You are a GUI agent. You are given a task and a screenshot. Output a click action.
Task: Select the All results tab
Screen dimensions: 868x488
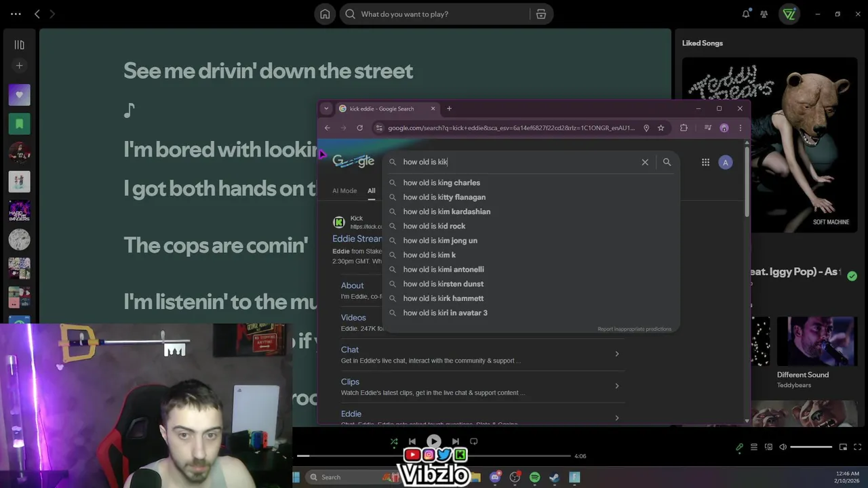pyautogui.click(x=372, y=190)
